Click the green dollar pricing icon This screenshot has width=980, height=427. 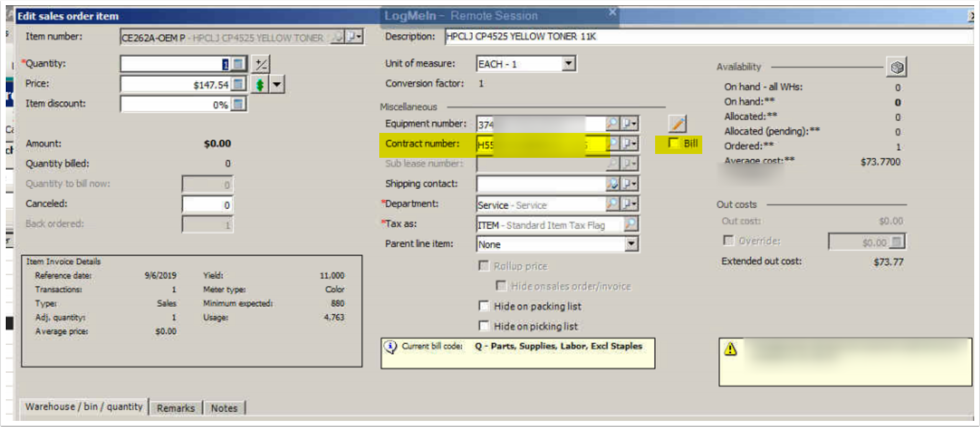260,84
